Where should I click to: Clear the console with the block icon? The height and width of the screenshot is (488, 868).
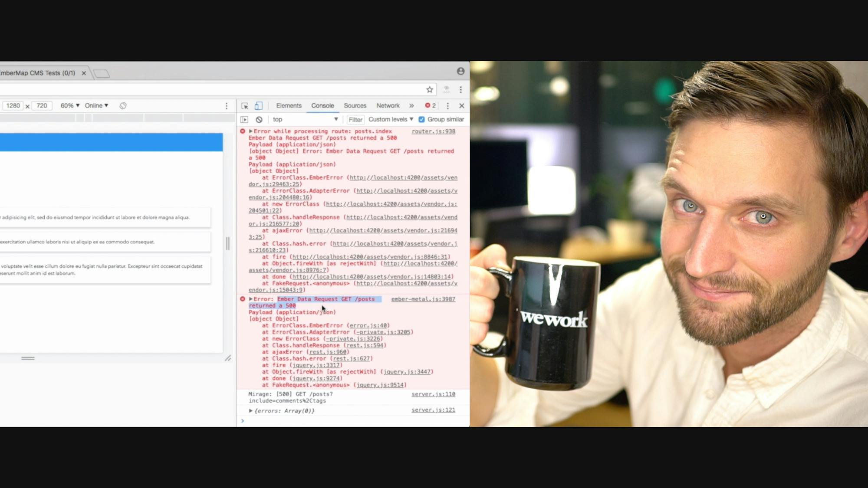259,119
